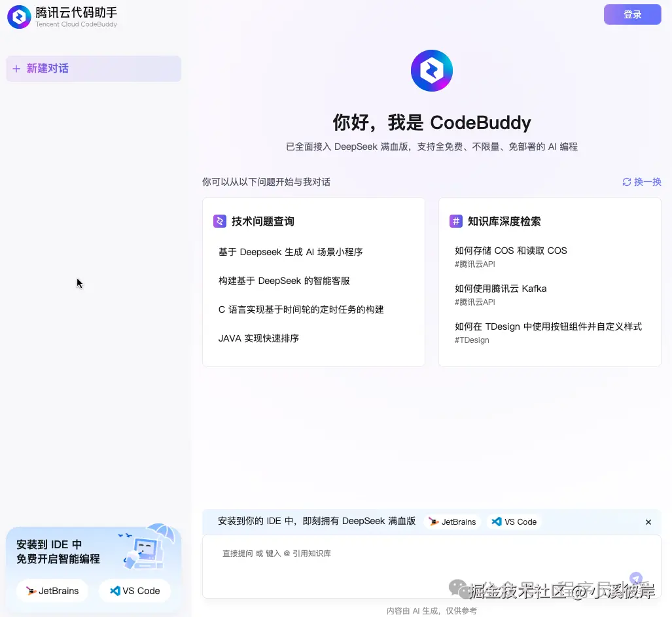Start a new chat with 新建对话
The height and width of the screenshot is (617, 672).
click(x=94, y=69)
